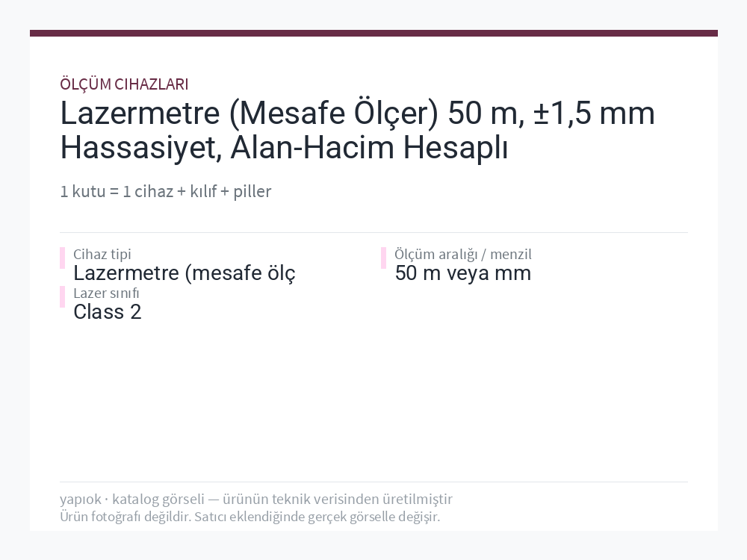Click the Ölçüm aralığı / menzil label

point(463,255)
